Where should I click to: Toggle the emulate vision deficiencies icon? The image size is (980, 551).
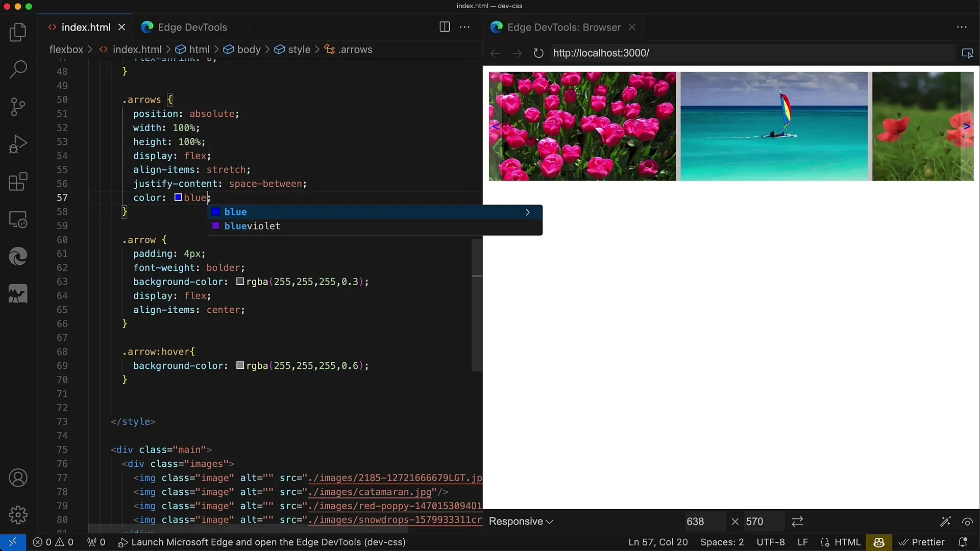(x=967, y=521)
